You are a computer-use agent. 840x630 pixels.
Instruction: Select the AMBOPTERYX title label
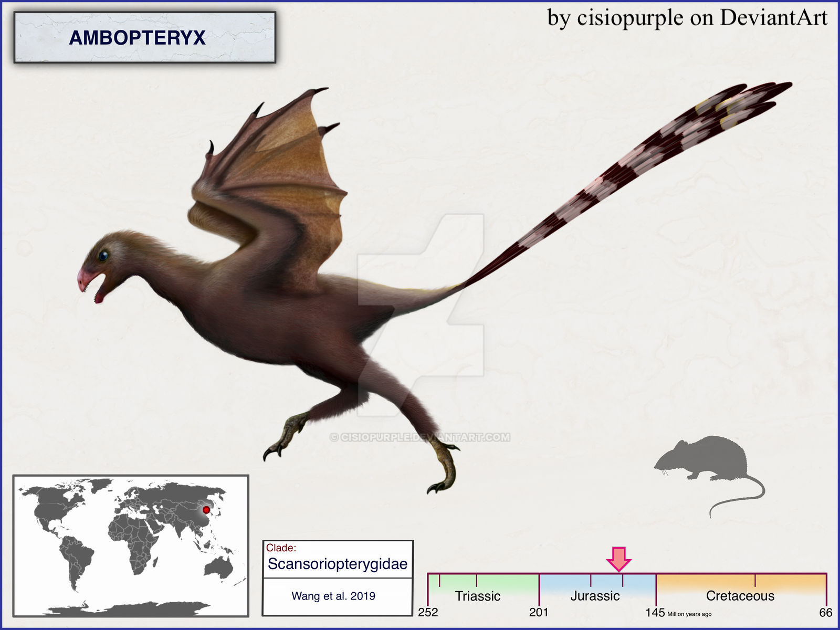click(138, 38)
